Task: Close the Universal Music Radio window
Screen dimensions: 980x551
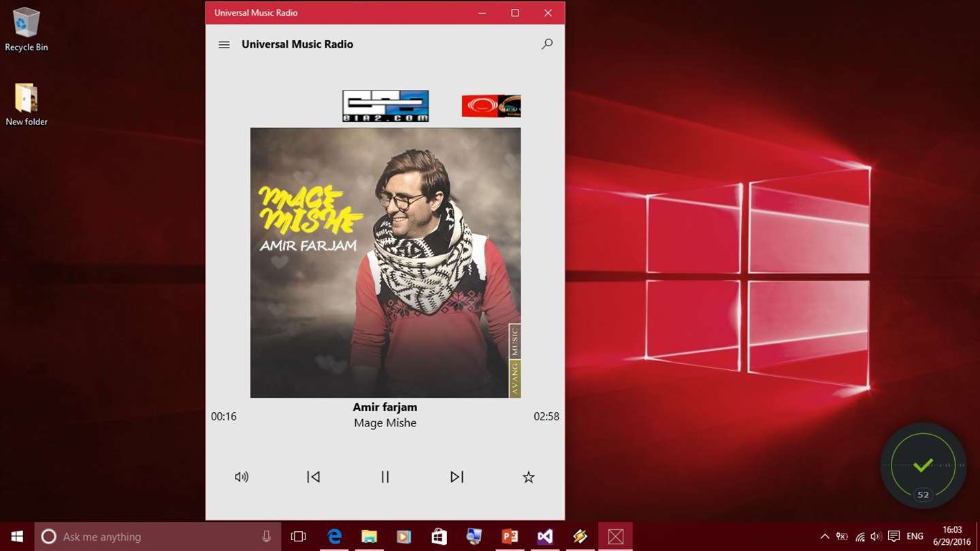Action: (x=548, y=13)
